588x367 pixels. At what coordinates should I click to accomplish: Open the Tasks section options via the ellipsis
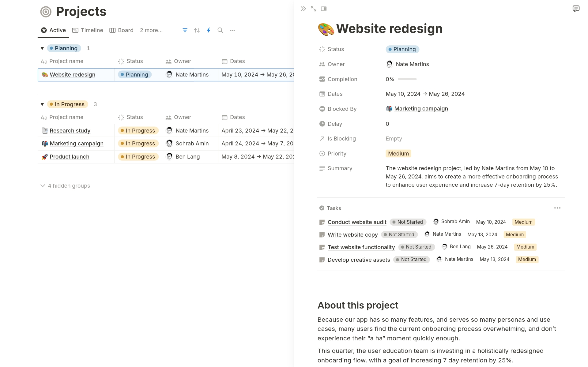(557, 208)
